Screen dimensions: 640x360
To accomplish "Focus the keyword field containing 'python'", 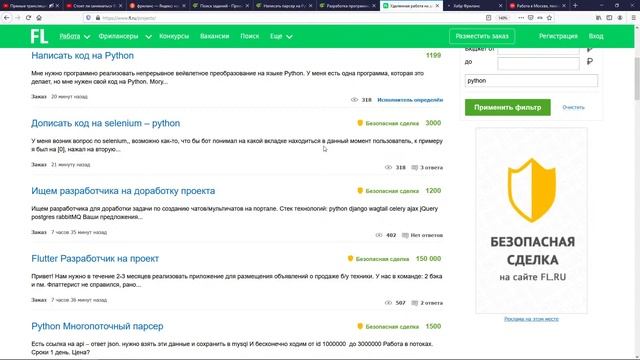I will (531, 81).
